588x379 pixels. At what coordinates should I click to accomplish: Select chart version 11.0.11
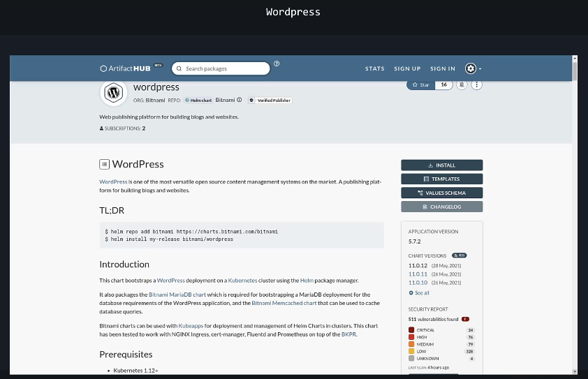click(x=418, y=274)
